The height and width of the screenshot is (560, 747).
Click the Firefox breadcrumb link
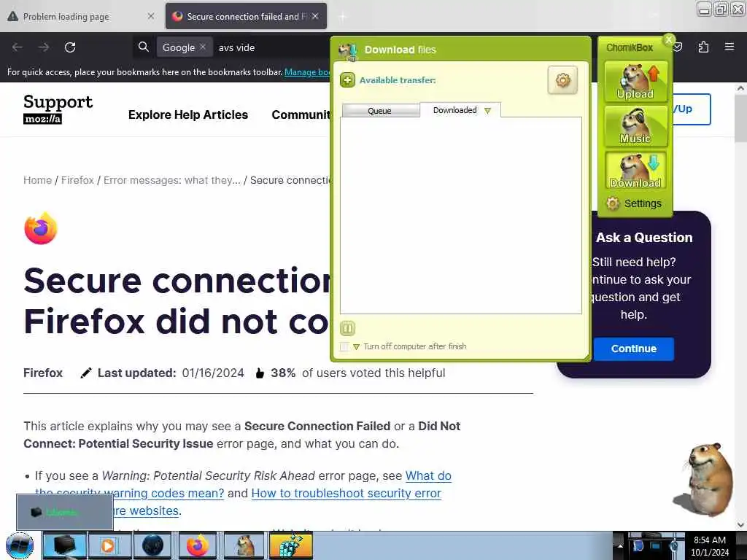pyautogui.click(x=77, y=180)
